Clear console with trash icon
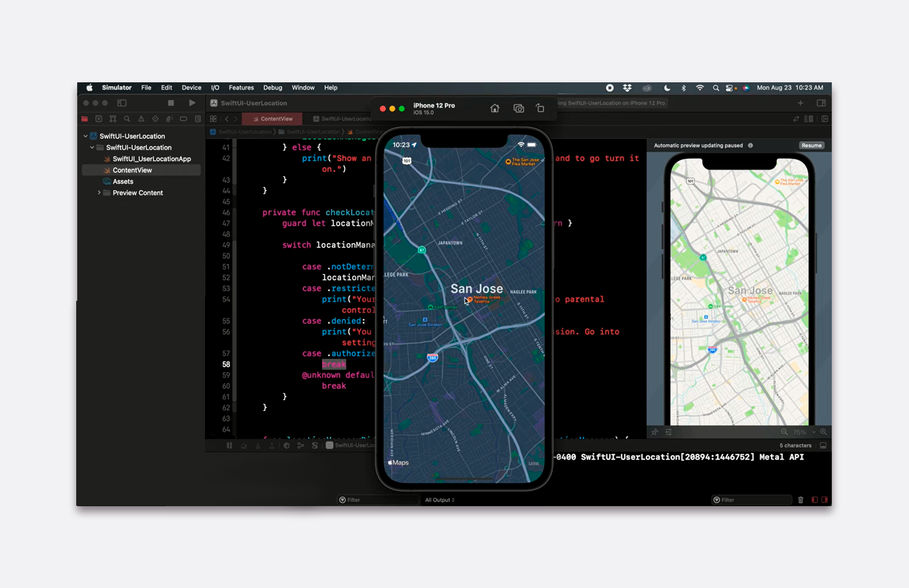The image size is (909, 588). coord(801,500)
